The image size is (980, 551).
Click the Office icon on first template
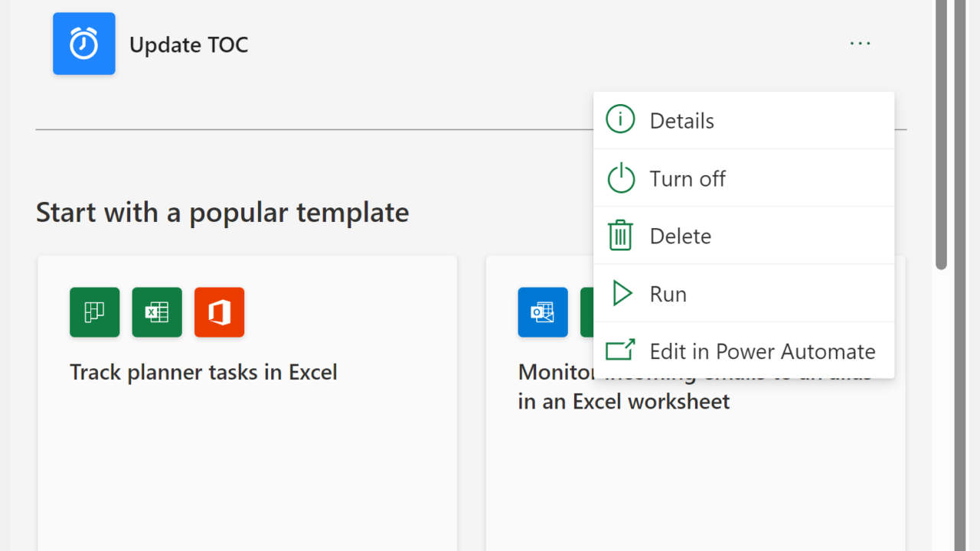pyautogui.click(x=220, y=312)
